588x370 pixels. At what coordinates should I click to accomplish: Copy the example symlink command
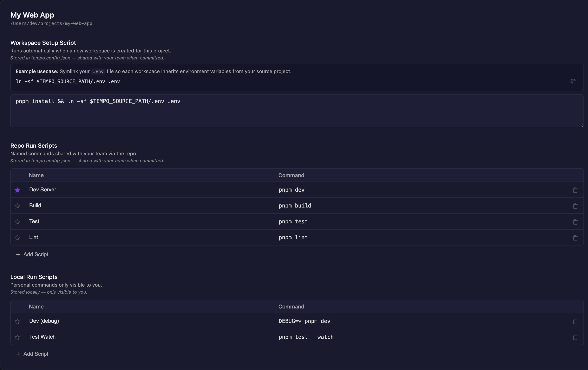[x=573, y=81]
